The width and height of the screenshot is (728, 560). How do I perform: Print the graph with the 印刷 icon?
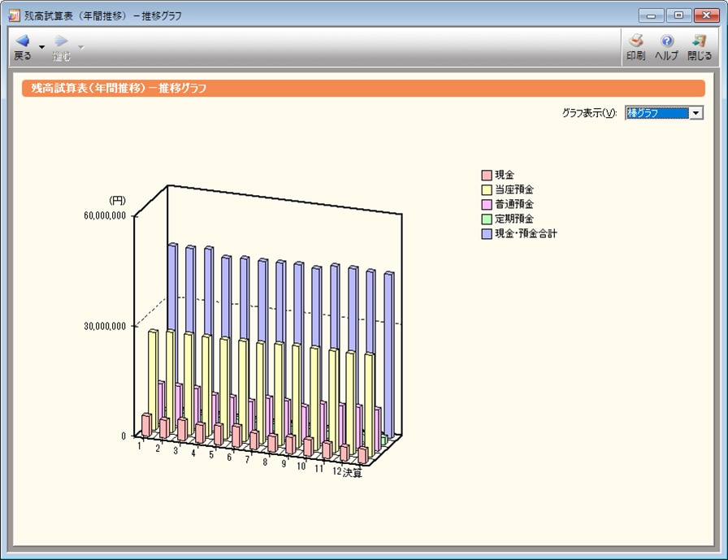click(636, 41)
